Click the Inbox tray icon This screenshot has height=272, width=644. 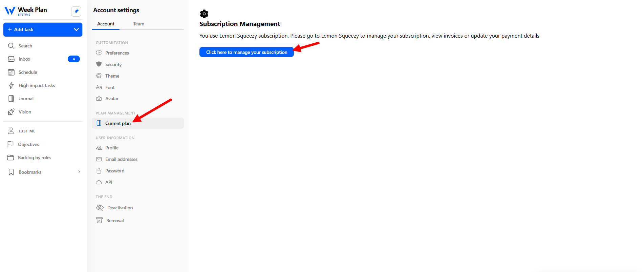pos(11,59)
